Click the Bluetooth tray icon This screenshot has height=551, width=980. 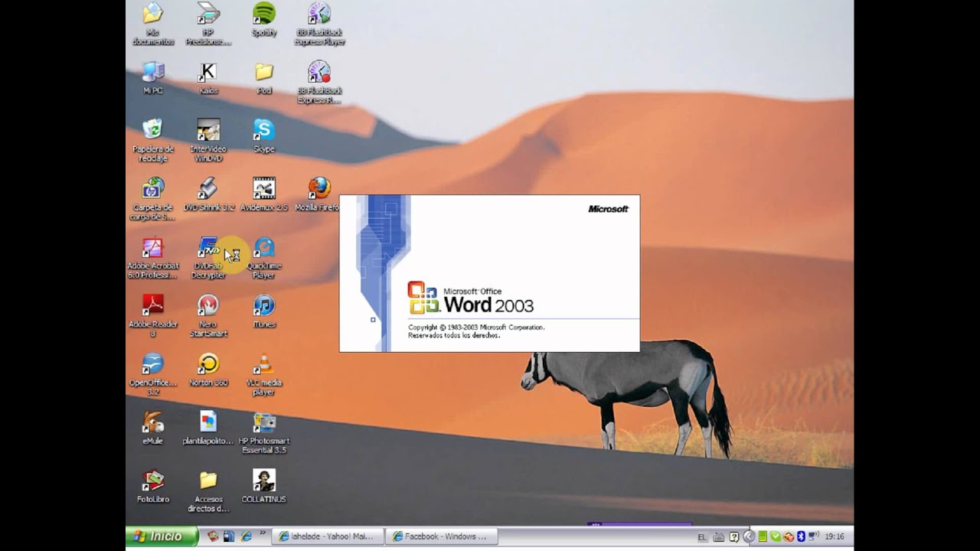pyautogui.click(x=801, y=536)
